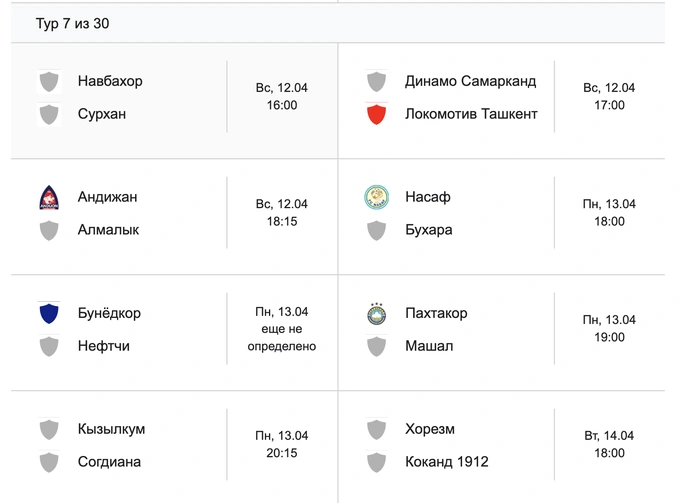Screen dimensions: 680x503
Task: Click the Бунёдкор blue shield logo
Action: click(x=49, y=313)
